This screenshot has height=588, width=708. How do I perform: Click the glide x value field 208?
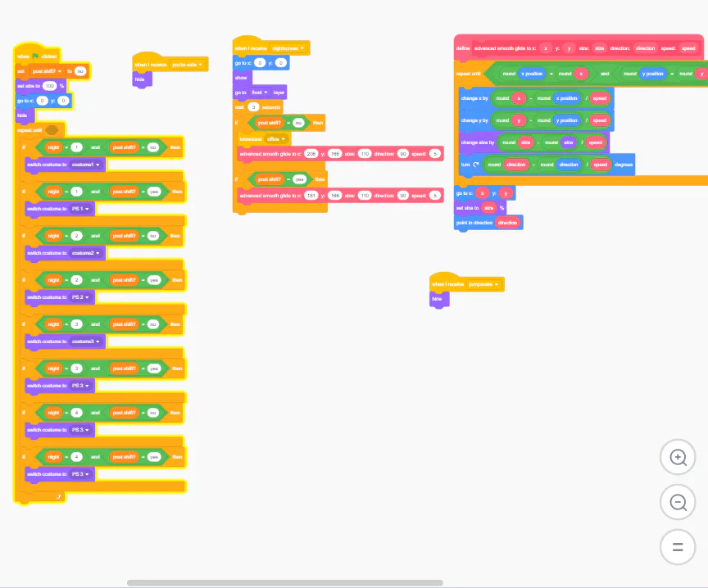pyautogui.click(x=311, y=154)
